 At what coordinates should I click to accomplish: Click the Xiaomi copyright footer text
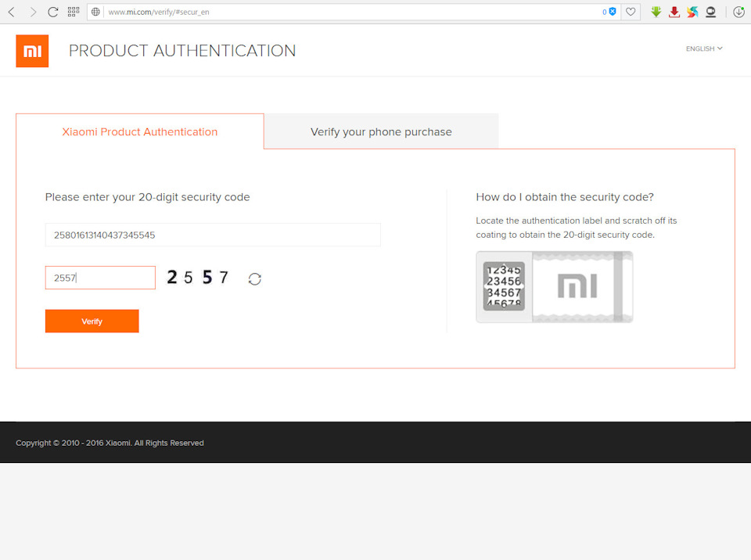[110, 443]
